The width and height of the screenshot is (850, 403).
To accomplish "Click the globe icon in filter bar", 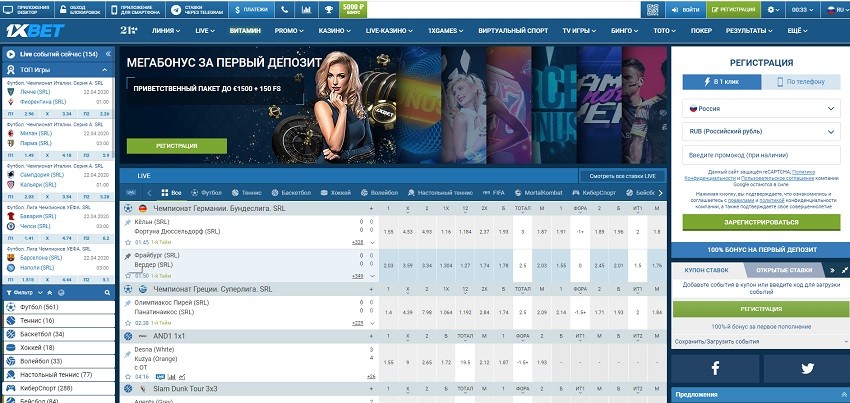I will tap(61, 292).
